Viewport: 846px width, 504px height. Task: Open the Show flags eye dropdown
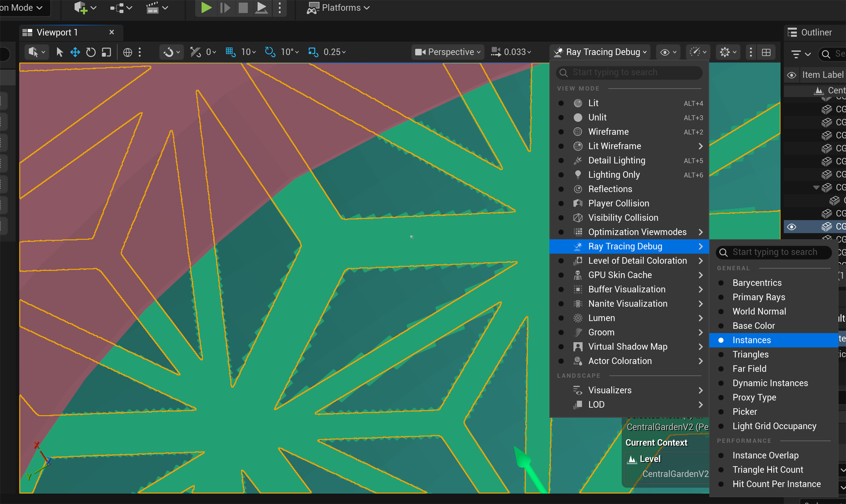668,52
